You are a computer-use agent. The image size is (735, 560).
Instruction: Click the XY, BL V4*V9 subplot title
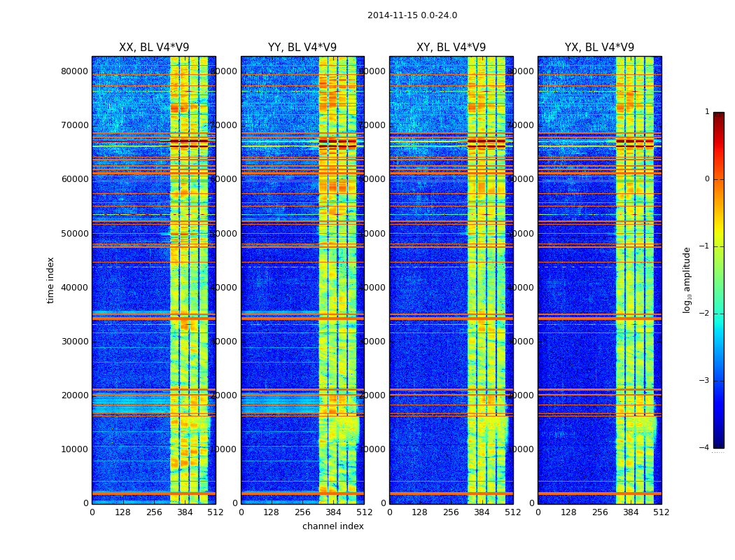(x=451, y=48)
